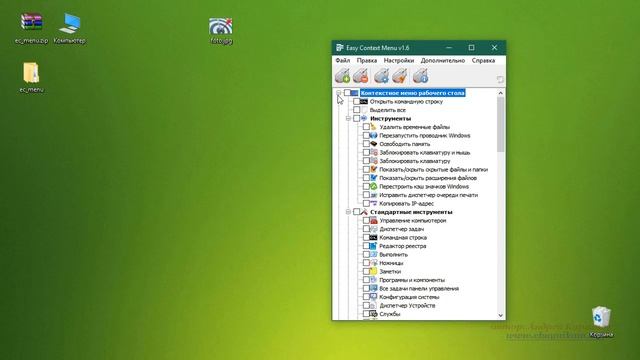640x360 pixels.
Task: Click the mouse icon with orange check badge
Action: 400,76
